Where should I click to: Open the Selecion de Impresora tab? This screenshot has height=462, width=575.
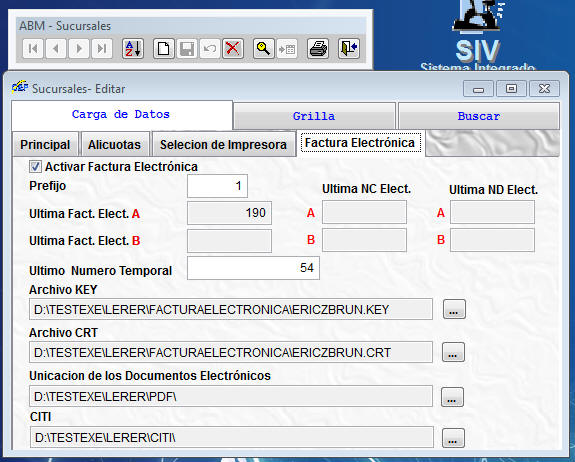click(x=223, y=144)
